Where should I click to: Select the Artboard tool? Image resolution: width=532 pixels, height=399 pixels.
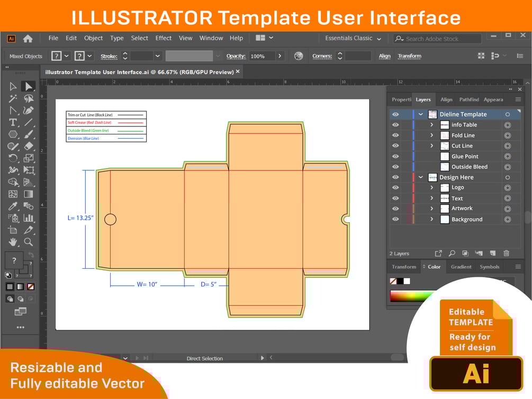[13, 230]
